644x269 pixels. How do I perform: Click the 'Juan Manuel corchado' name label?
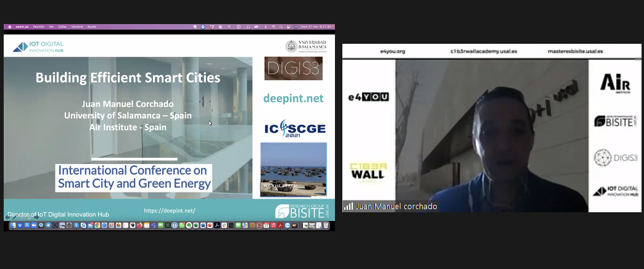pyautogui.click(x=396, y=206)
